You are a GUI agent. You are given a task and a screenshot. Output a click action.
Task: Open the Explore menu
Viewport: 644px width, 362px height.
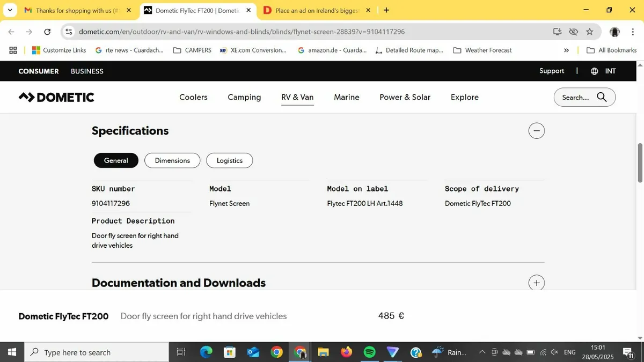pyautogui.click(x=465, y=97)
